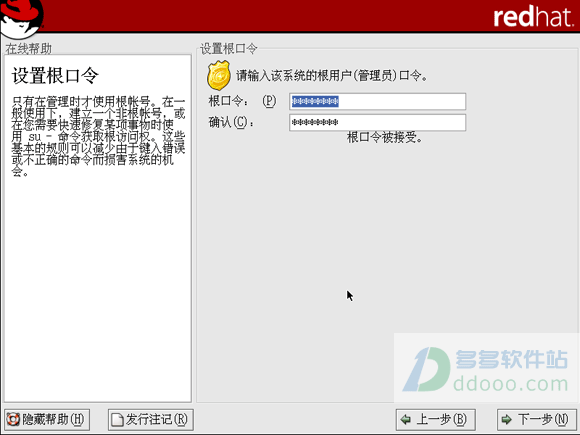Click the gold security badge icon

pos(219,76)
